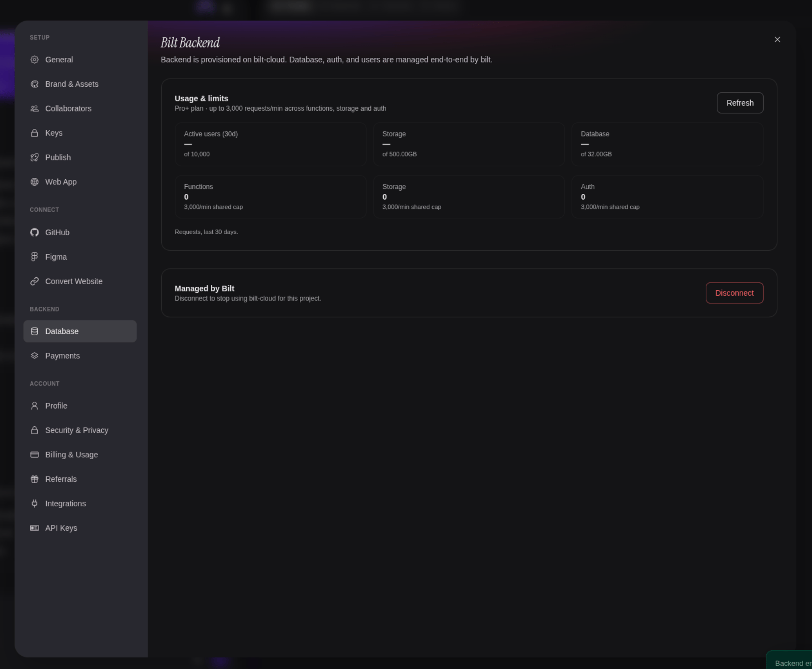The width and height of the screenshot is (812, 669).
Task: Click the Publish rocket icon
Action: [34, 157]
